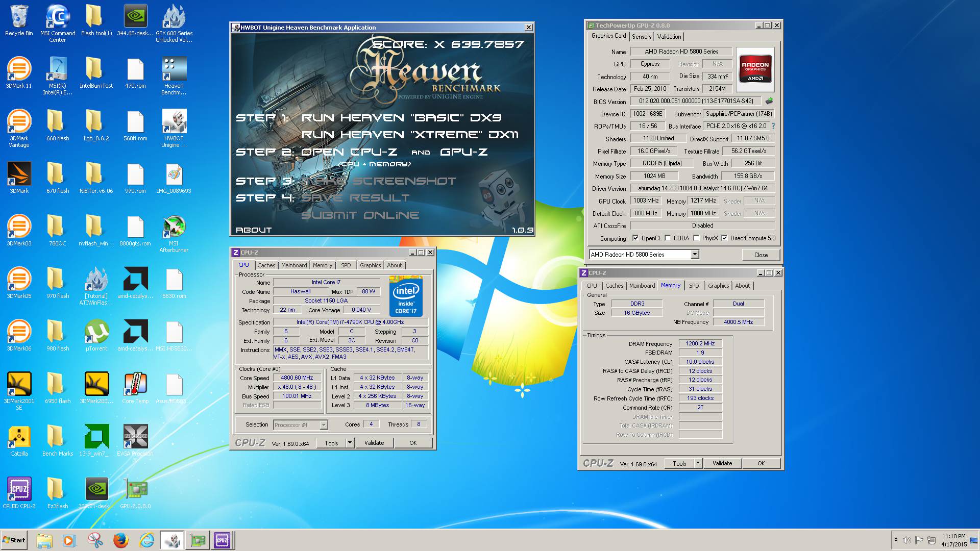980x551 pixels.
Task: Open Graphics tab in CPU-Z Memory window
Action: pos(718,286)
